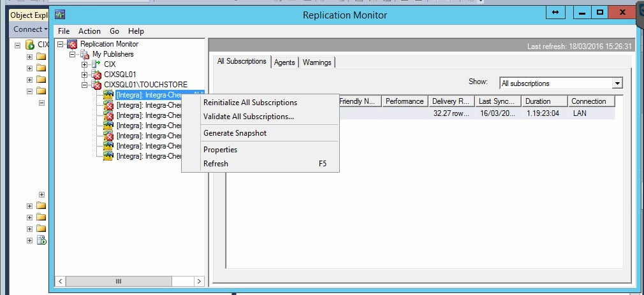Screen dimensions: 644x295
Task: Click the icon of the highlighted Integra publication
Action: pos(108,95)
